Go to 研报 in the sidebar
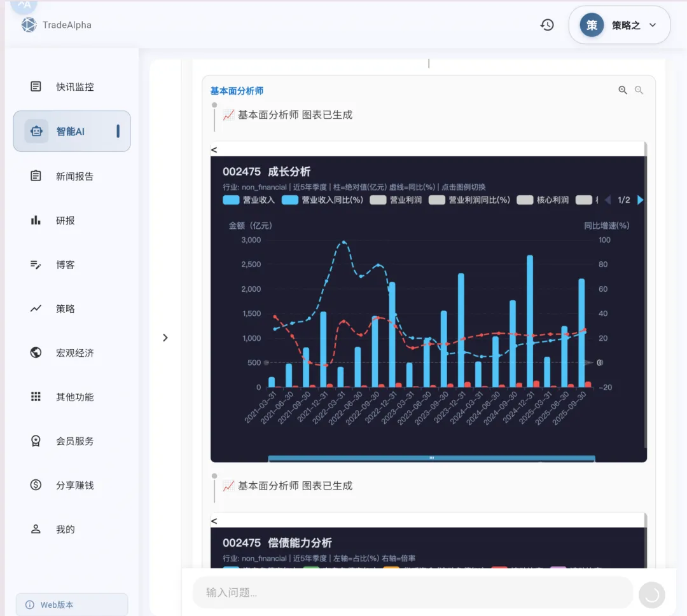687x616 pixels. 72,220
